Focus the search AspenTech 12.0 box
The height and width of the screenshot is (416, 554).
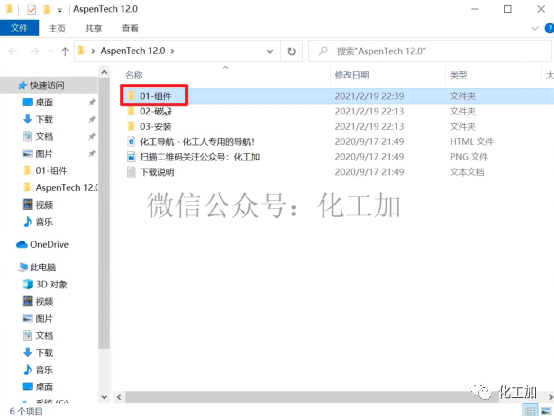point(430,51)
